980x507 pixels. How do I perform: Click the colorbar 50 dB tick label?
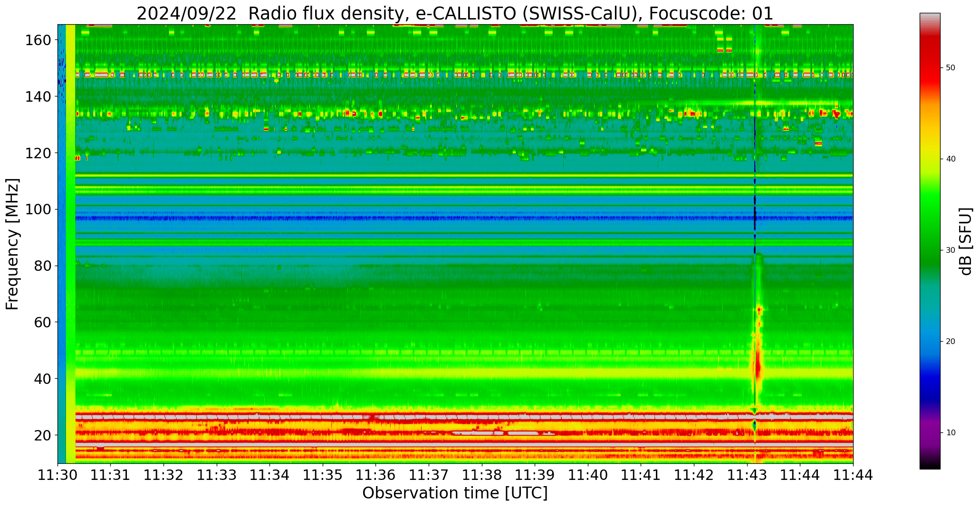[951, 68]
